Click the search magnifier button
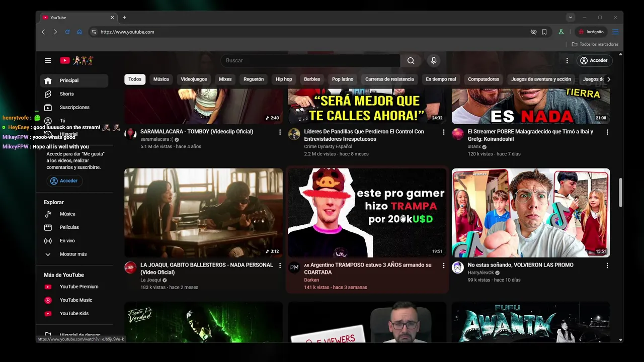 tap(411, 60)
